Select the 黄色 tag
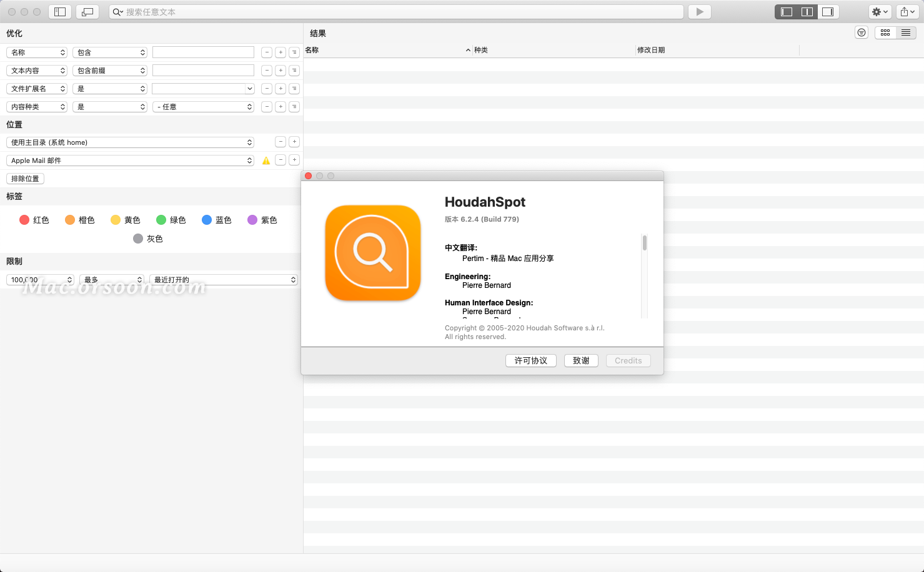The height and width of the screenshot is (572, 924). tap(126, 220)
